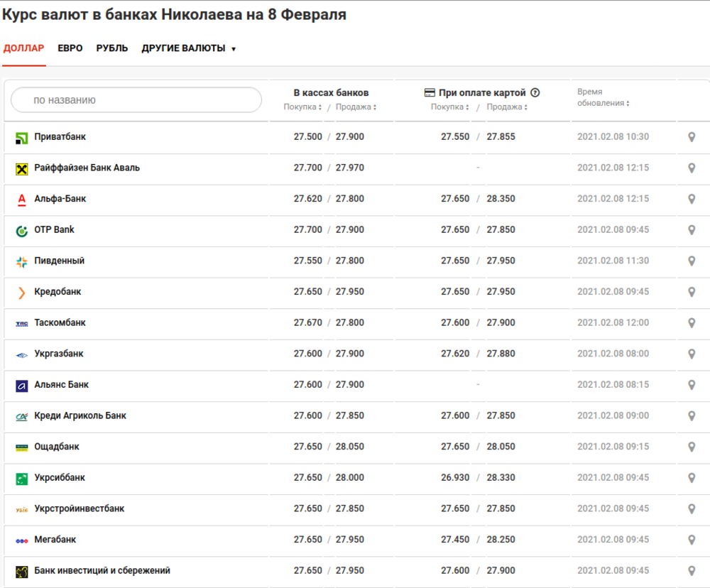Sort by cash desk Покупка rate
The width and height of the screenshot is (710, 588).
[x=302, y=107]
